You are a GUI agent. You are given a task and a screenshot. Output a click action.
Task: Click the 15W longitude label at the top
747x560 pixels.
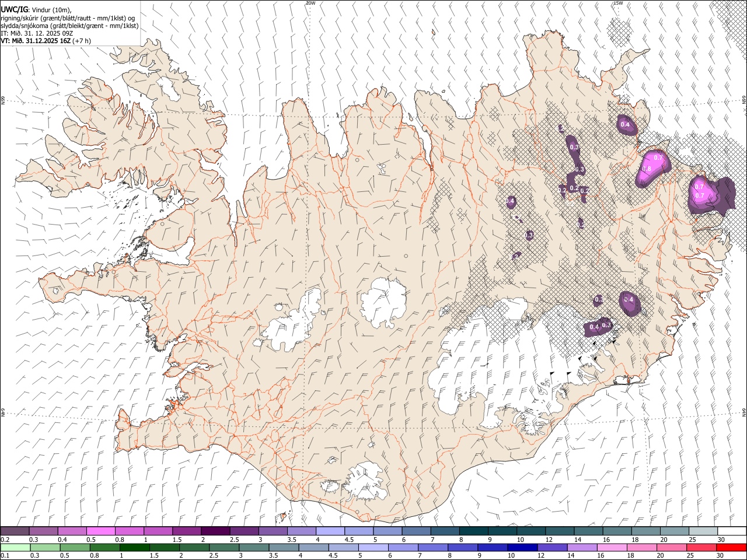pyautogui.click(x=618, y=3)
